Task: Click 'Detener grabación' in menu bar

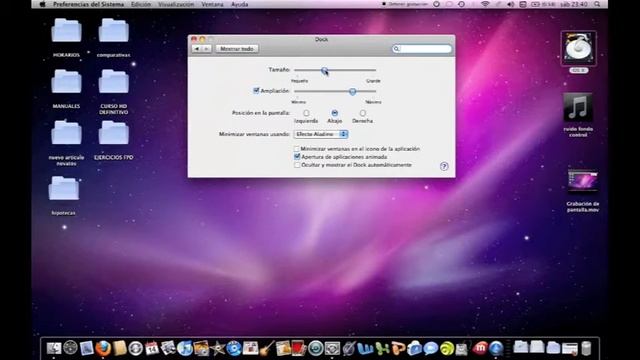Action: 405,4
